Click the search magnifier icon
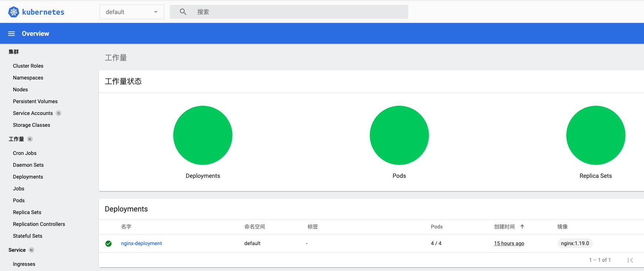Screen dimensions: 644x271 coord(183,12)
